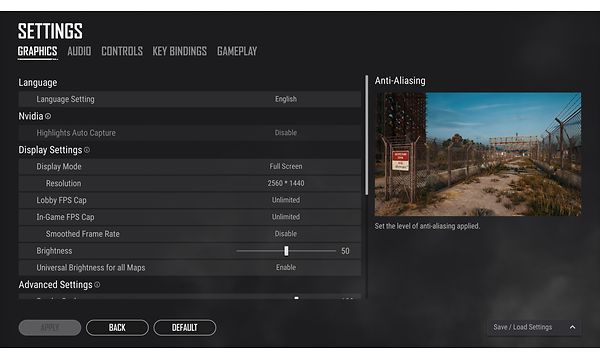Click the settings list vertical scrollbar
Image resolution: width=600 pixels, height=360 pixels.
[x=366, y=135]
